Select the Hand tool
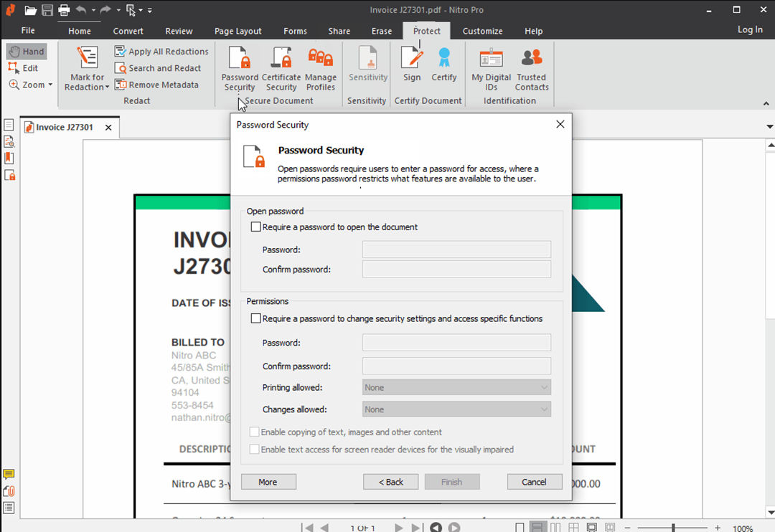This screenshot has width=775, height=532. [x=27, y=52]
